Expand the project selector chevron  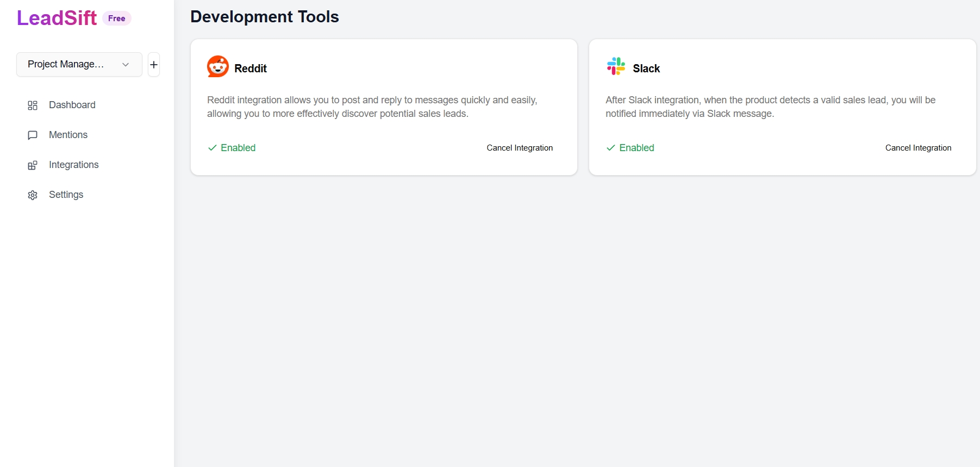pos(126,65)
